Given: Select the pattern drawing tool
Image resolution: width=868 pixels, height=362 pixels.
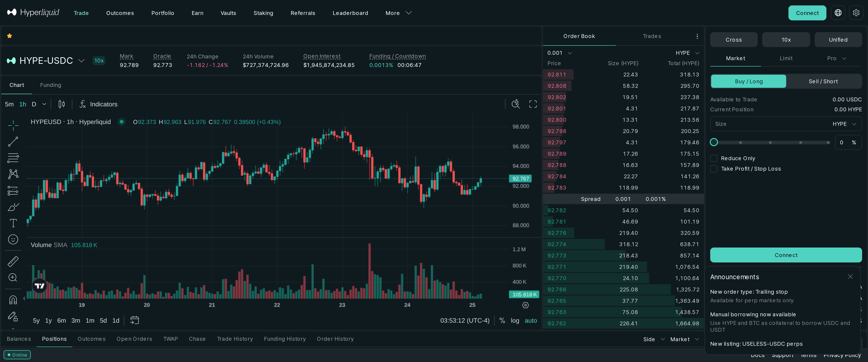Looking at the screenshot, I should point(13,174).
